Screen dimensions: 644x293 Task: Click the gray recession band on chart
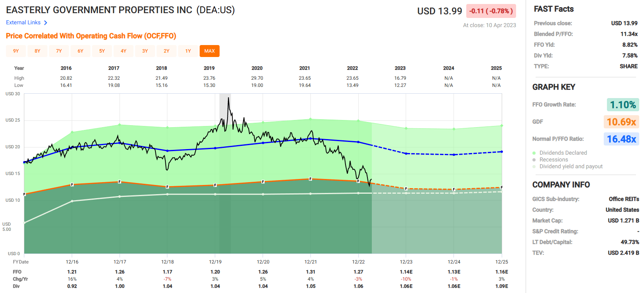[225, 173]
